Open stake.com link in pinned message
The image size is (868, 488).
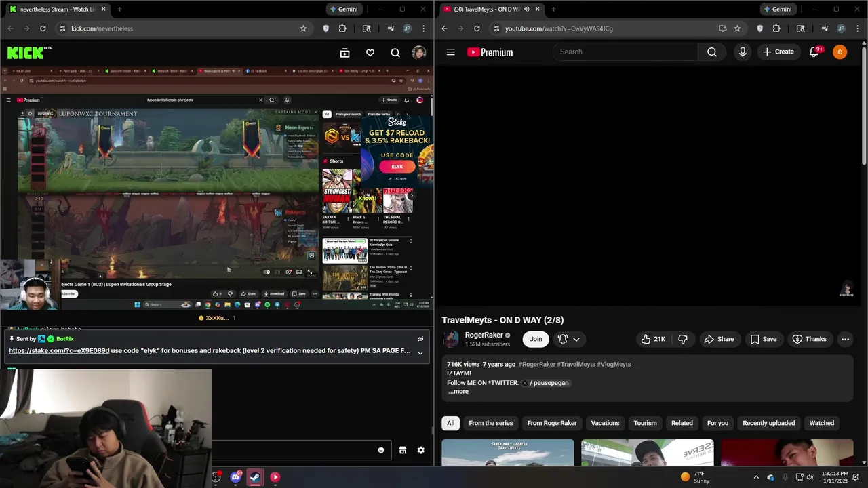[x=59, y=351]
